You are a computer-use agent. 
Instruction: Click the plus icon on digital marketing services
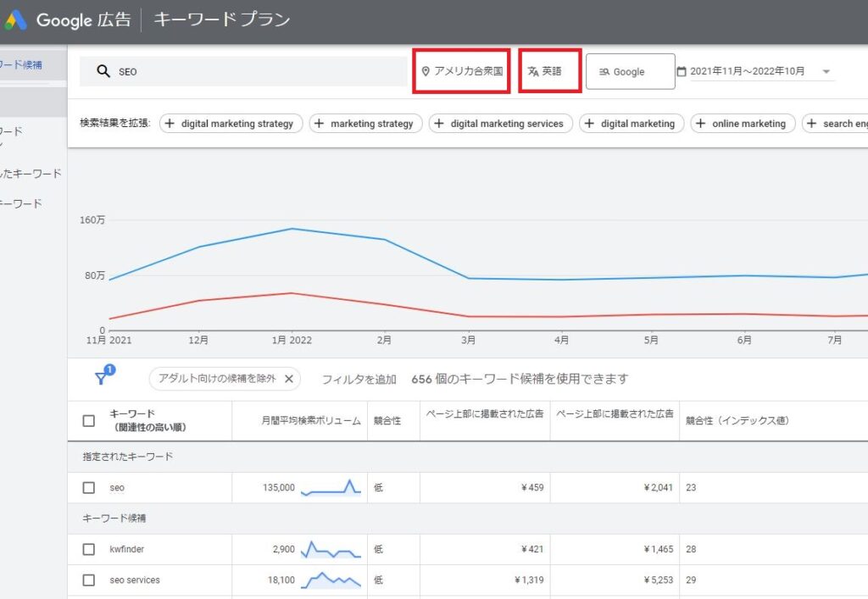point(438,124)
